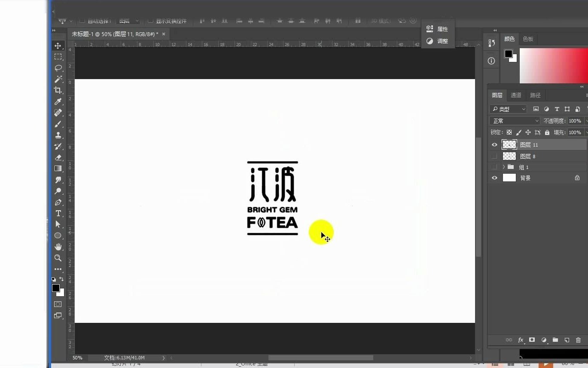Create new fill or adjustment layer

coord(544,340)
